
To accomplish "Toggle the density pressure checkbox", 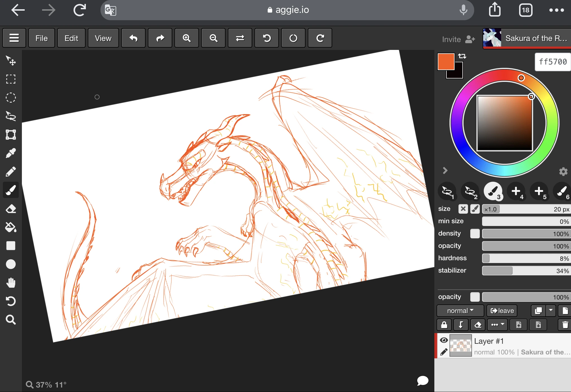I will click(x=474, y=234).
